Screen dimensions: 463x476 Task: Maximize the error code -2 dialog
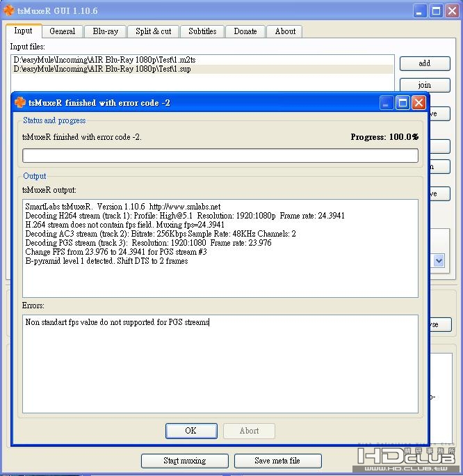point(403,103)
